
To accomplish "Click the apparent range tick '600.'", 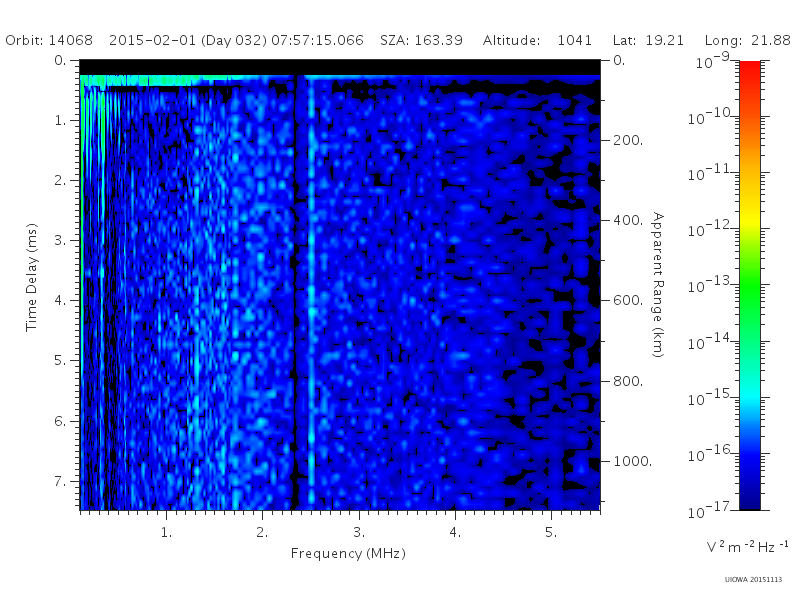I will [628, 301].
